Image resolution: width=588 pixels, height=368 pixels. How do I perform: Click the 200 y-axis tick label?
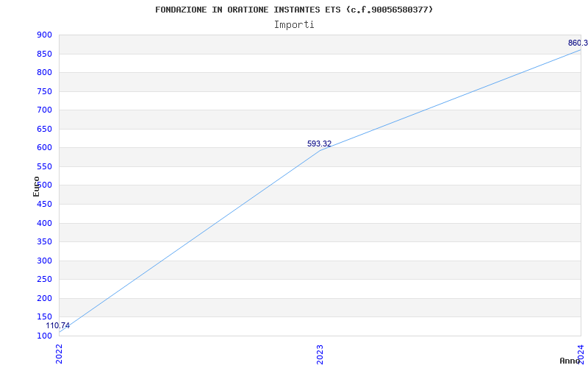click(x=44, y=298)
